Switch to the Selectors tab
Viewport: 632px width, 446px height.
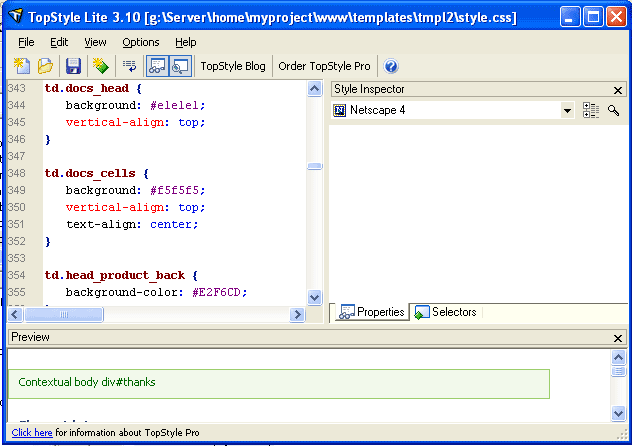pos(445,312)
